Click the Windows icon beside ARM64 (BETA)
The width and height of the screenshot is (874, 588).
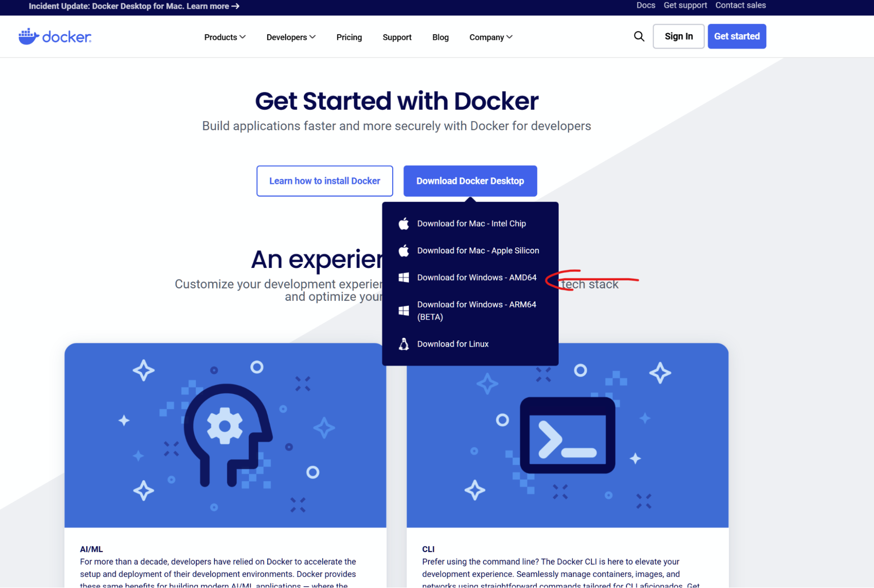404,311
